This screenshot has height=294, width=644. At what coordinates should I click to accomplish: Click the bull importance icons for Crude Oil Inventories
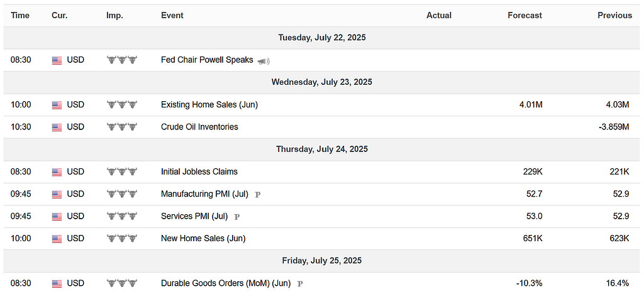(121, 127)
